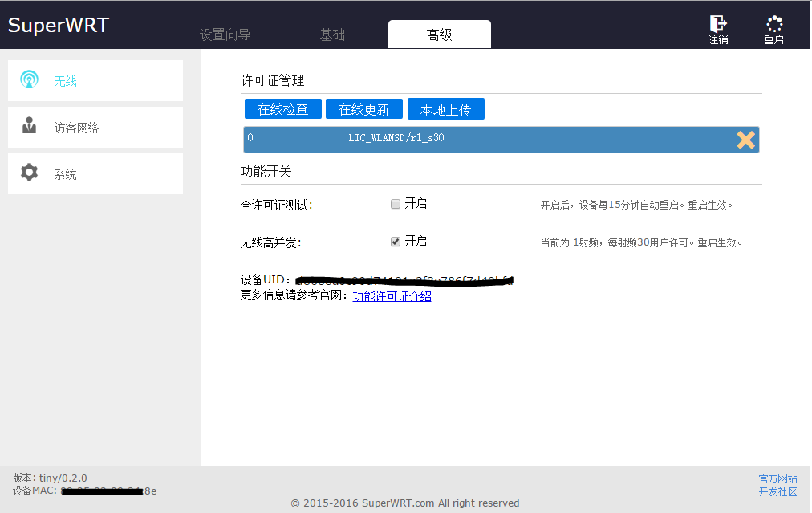The width and height of the screenshot is (812, 513).
Task: Open the 系统 sidebar menu
Action: (95, 173)
